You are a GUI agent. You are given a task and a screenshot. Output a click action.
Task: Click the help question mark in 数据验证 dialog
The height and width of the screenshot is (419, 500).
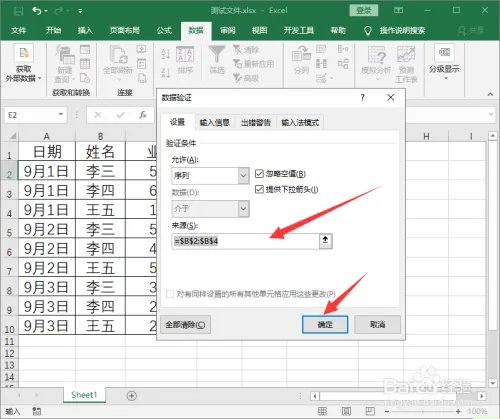[362, 97]
